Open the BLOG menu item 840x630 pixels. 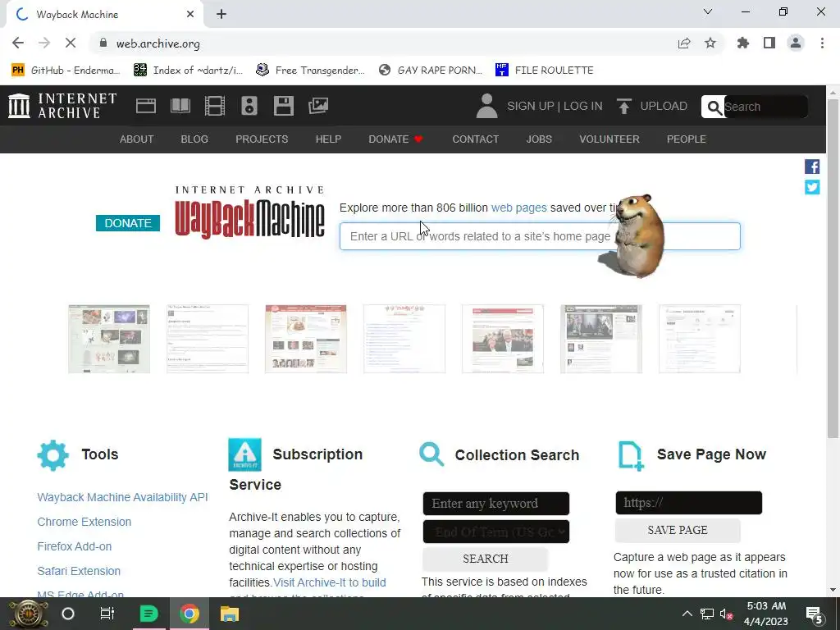pos(194,139)
